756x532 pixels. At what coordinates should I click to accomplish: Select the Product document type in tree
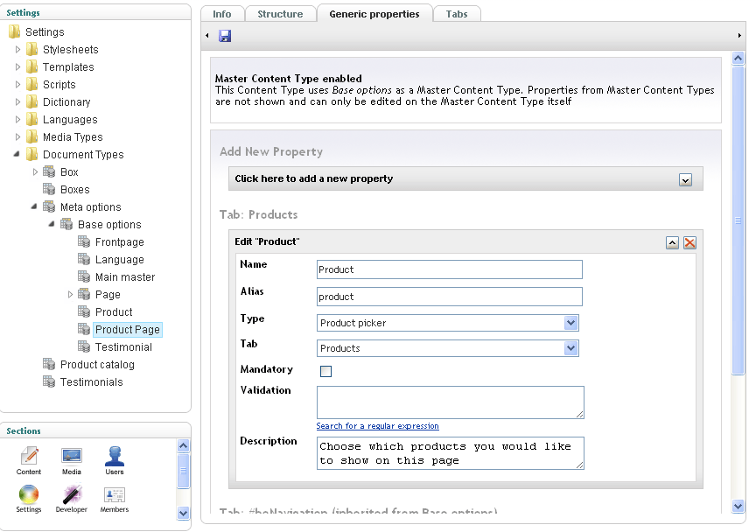114,312
